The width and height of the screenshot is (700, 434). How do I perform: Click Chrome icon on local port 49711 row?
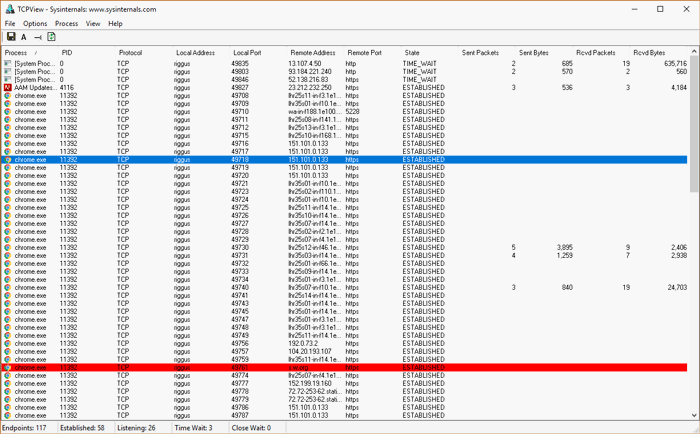8,120
